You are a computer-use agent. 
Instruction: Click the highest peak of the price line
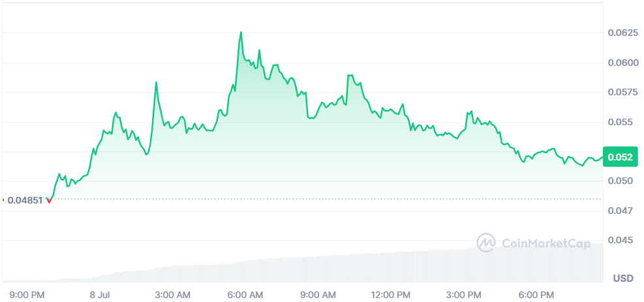point(241,32)
